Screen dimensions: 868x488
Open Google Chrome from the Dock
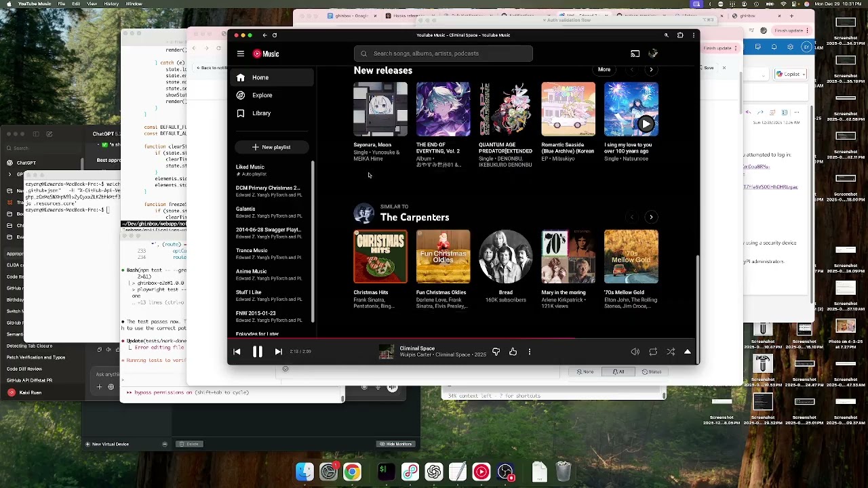[x=352, y=471]
